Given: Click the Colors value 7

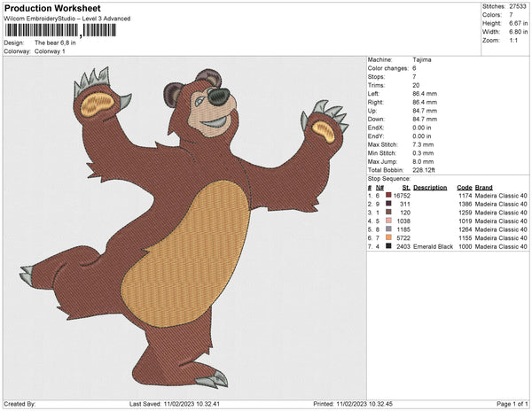Looking at the screenshot, I should [511, 15].
